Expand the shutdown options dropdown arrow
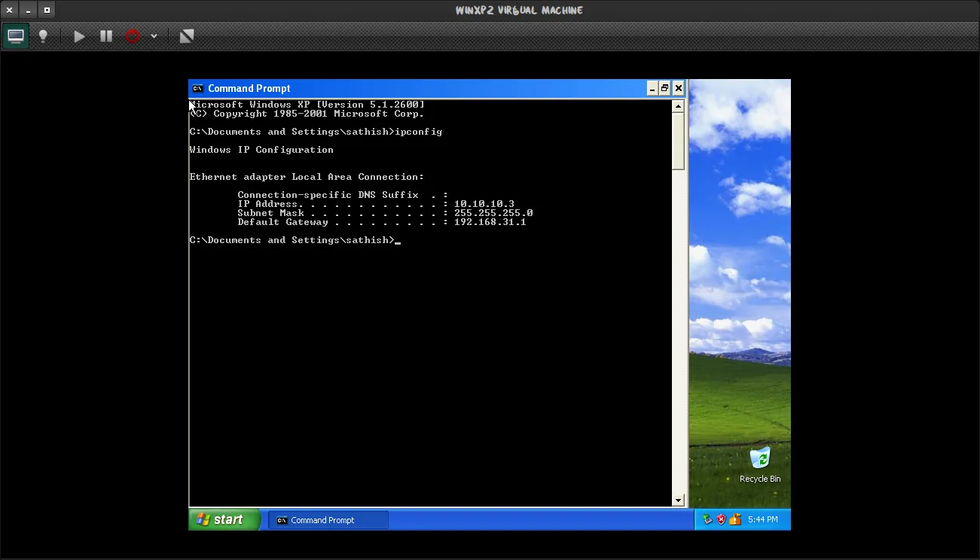Screen dimensions: 980x560 [x=154, y=35]
